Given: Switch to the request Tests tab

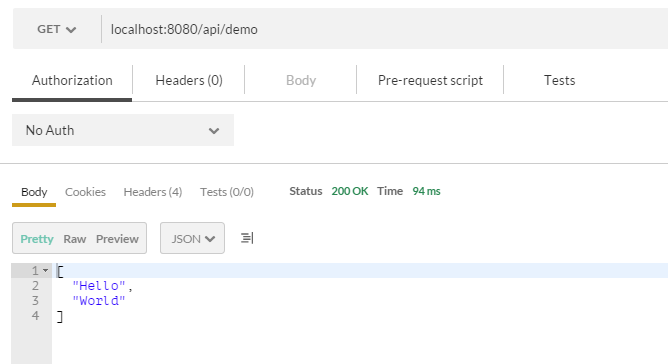Looking at the screenshot, I should (x=559, y=81).
